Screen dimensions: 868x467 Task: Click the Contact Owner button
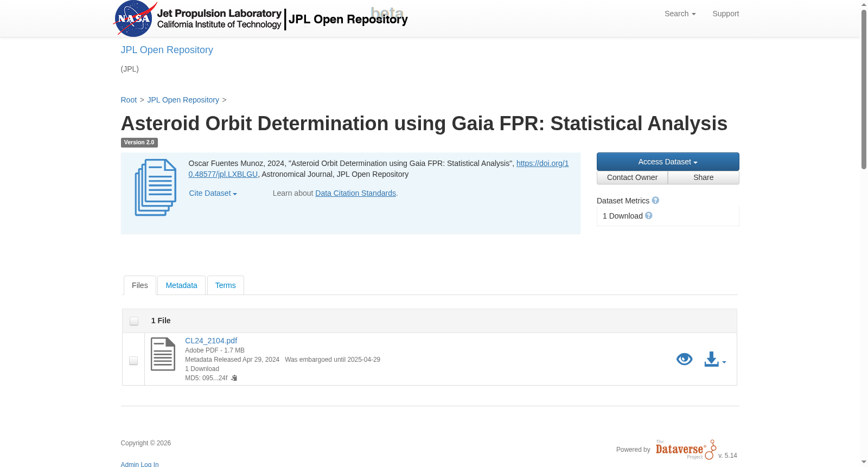pos(632,178)
